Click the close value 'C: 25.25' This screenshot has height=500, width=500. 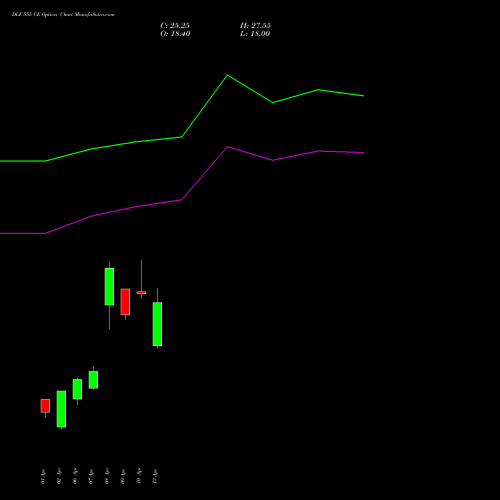pos(175,26)
